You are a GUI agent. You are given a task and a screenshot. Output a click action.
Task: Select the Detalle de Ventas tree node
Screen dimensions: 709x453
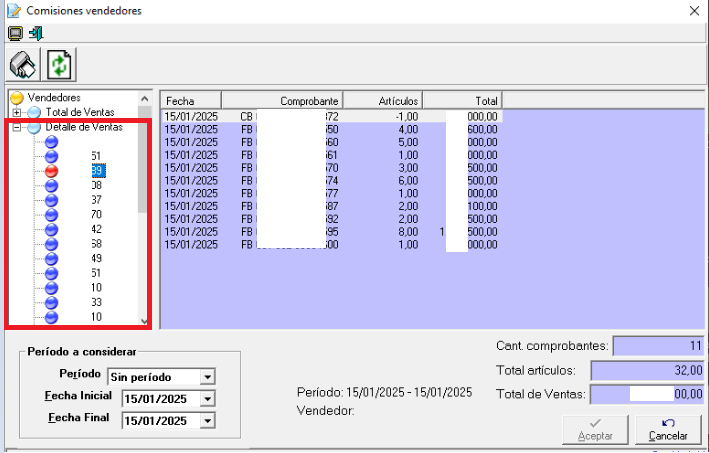point(84,128)
